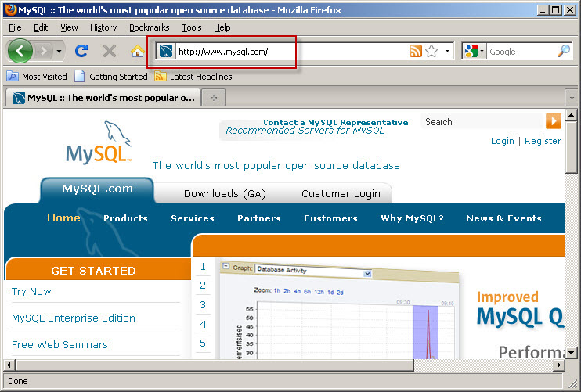Click the vertical scrollbar up arrow
This screenshot has height=392, width=581.
pos(571,116)
